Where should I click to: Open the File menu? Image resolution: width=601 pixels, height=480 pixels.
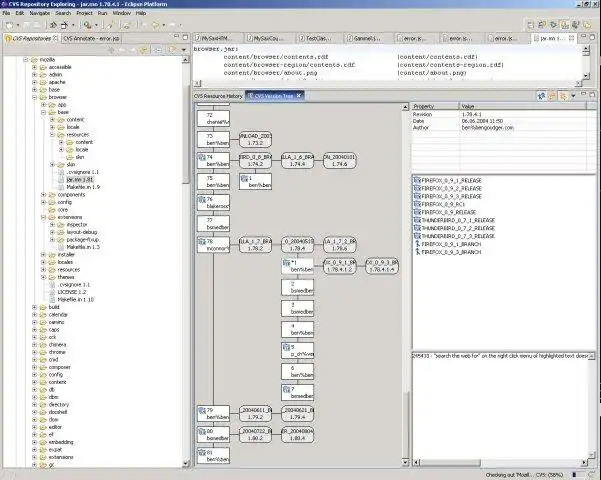pos(6,13)
